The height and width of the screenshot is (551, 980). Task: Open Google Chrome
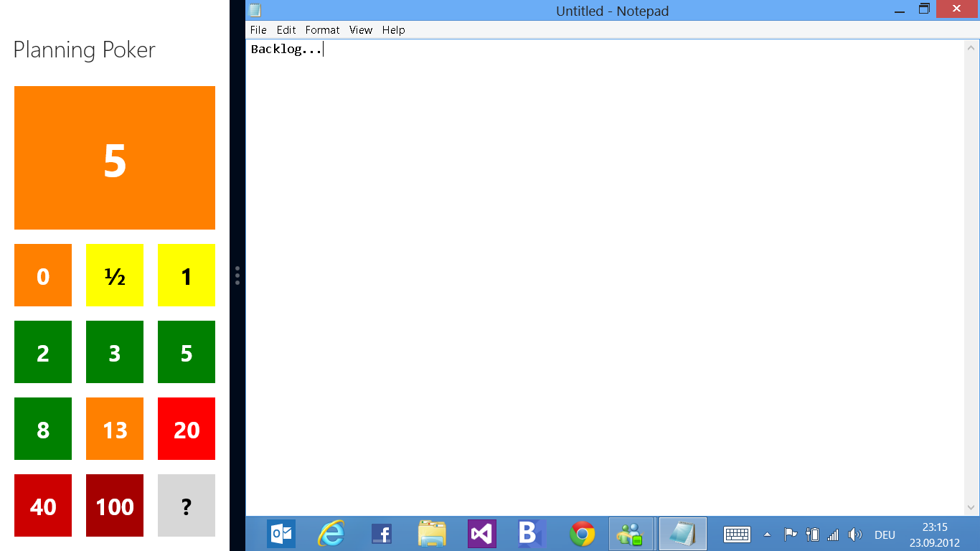coord(582,533)
